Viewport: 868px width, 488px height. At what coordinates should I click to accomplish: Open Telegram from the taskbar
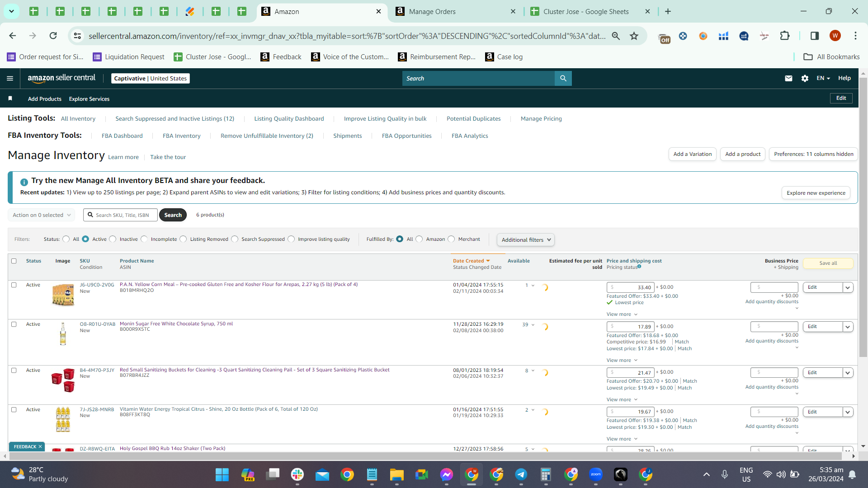521,474
